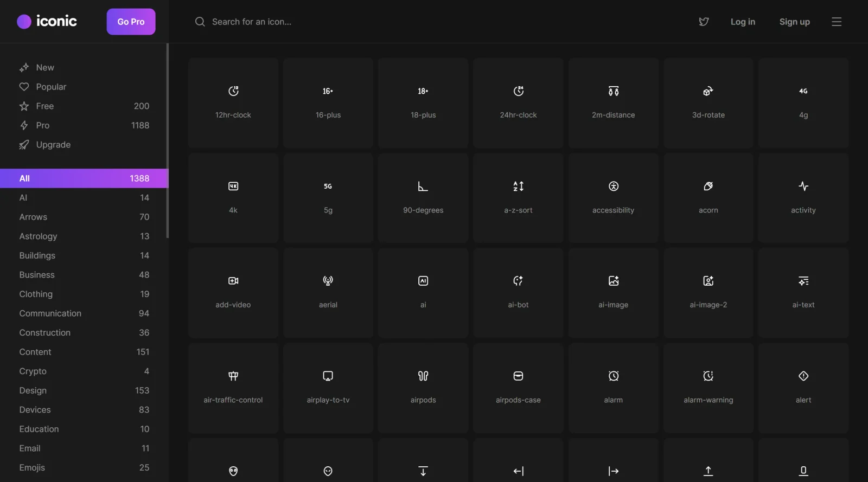Viewport: 868px width, 482px height.
Task: Open the Twitter bird link
Action: pyautogui.click(x=704, y=22)
